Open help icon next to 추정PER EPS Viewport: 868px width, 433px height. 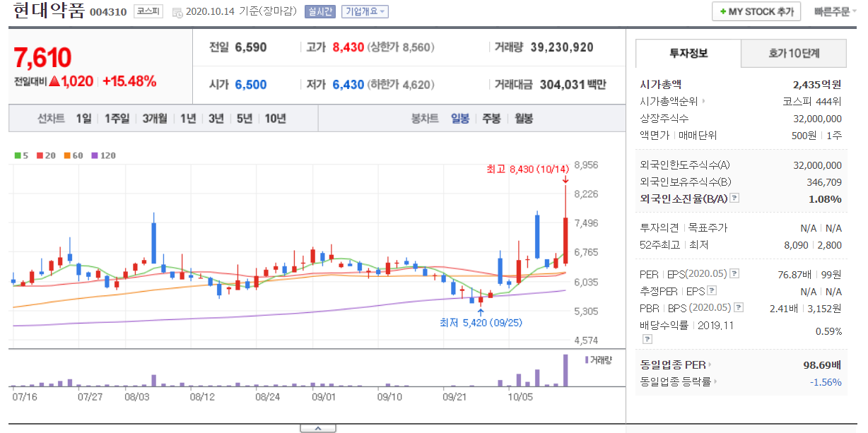pos(712,290)
